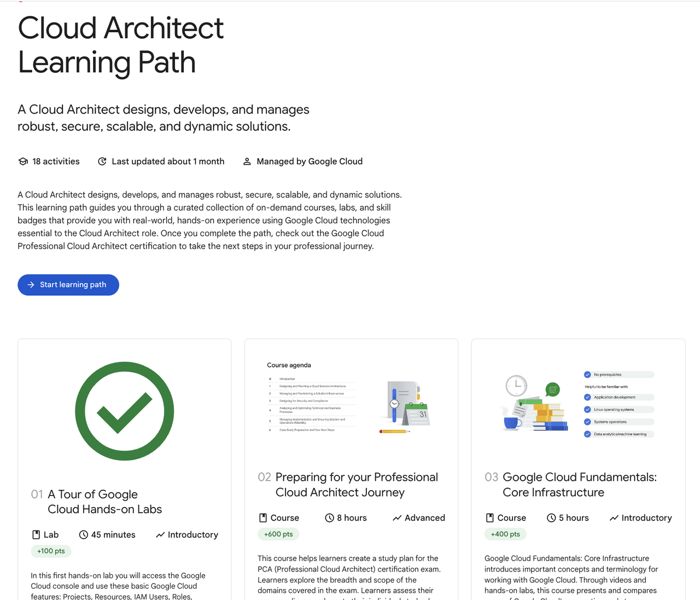Click the trend icon beside Introductory on card 03
Image resolution: width=700 pixels, height=600 pixels.
click(x=614, y=518)
